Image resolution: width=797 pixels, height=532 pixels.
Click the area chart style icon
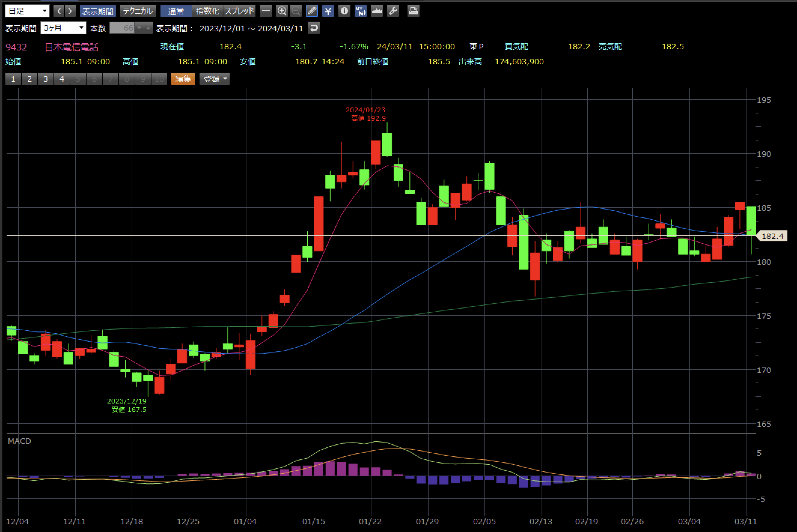[x=377, y=11]
